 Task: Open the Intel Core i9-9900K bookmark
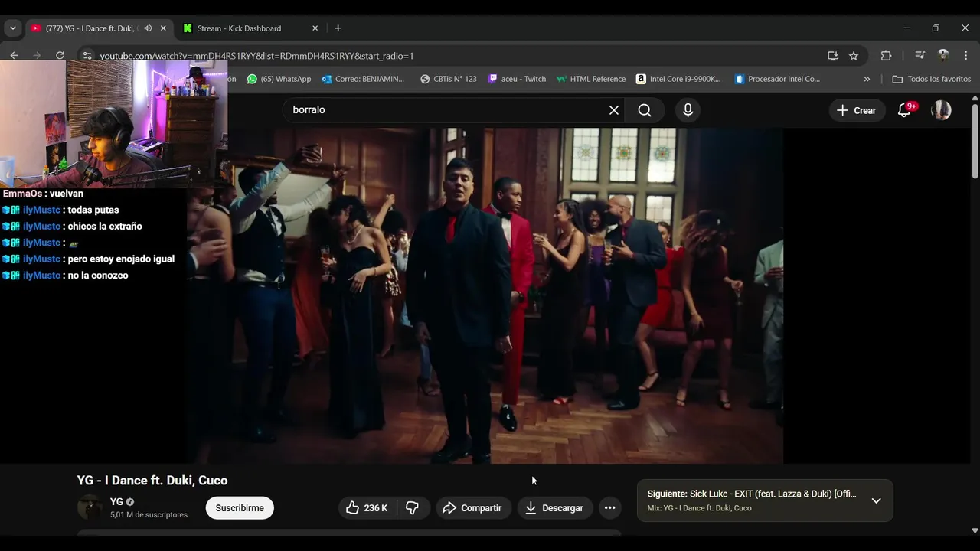(x=678, y=79)
